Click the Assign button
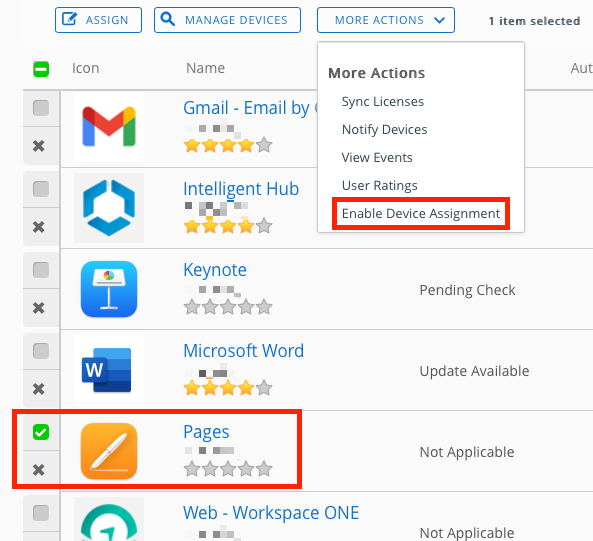The height and width of the screenshot is (541, 593). coord(98,20)
